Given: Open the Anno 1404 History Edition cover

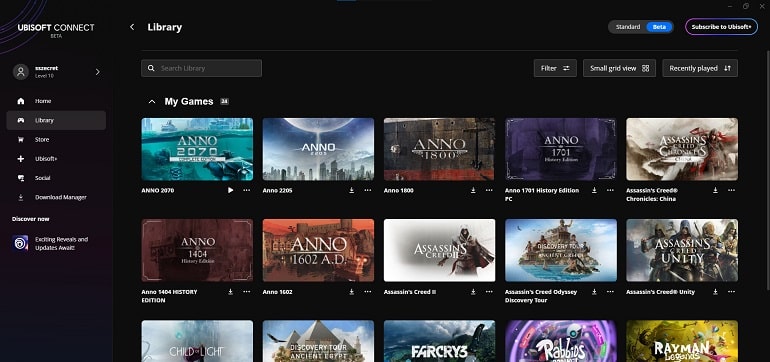Looking at the screenshot, I should (197, 251).
